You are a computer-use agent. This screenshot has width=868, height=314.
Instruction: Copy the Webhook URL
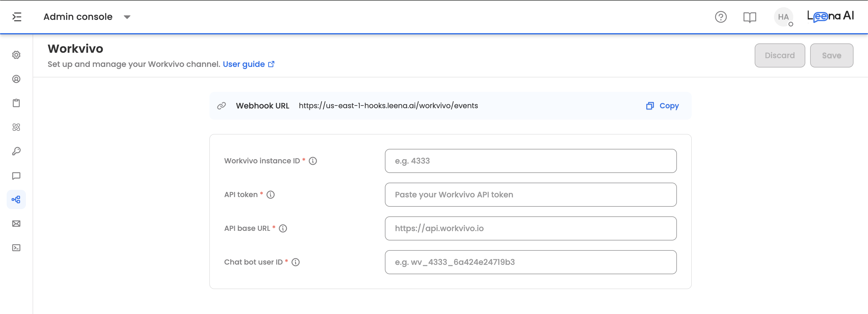(x=662, y=105)
